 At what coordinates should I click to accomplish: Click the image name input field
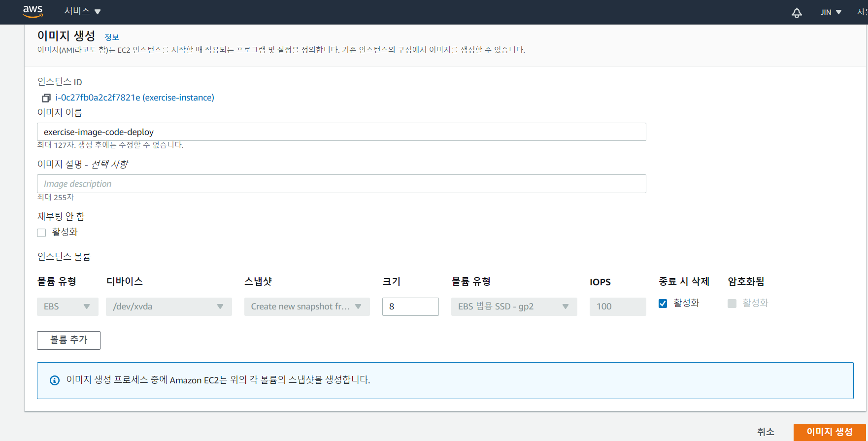341,132
